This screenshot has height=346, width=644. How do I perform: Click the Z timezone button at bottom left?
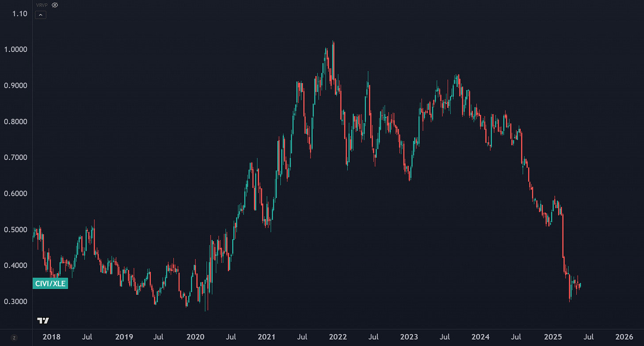pyautogui.click(x=14, y=338)
